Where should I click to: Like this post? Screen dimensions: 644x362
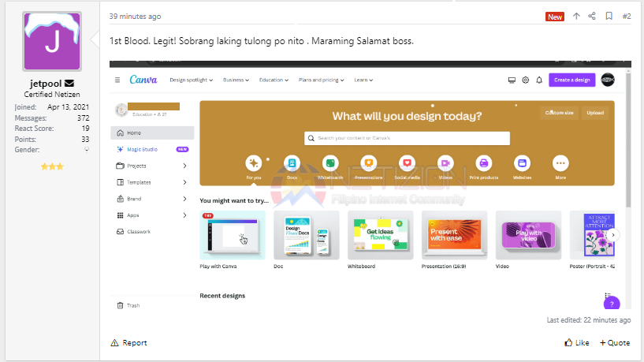coord(577,343)
